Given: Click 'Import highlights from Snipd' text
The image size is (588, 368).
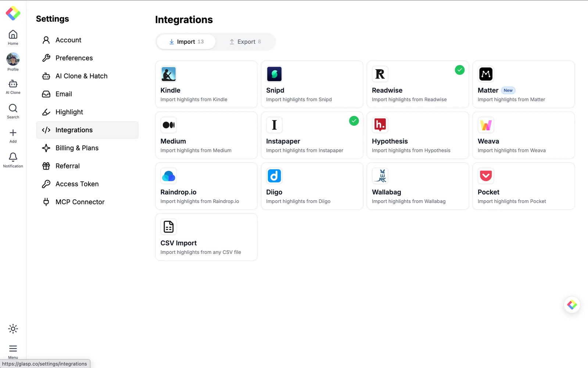Looking at the screenshot, I should pyautogui.click(x=299, y=100).
